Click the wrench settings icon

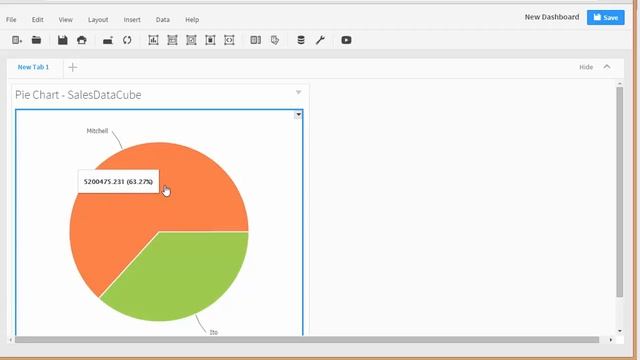320,40
